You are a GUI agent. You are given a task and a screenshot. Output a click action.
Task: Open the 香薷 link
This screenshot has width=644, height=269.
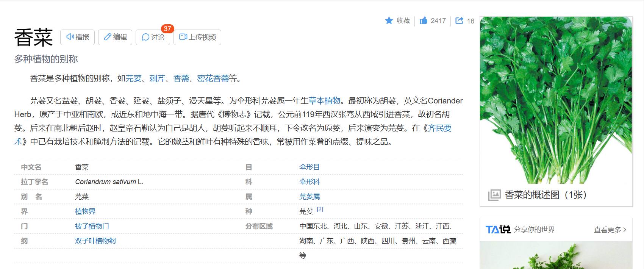181,78
